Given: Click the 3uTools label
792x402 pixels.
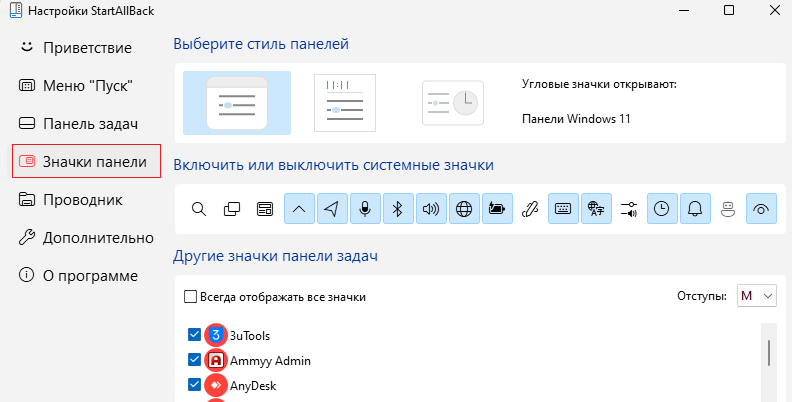Looking at the screenshot, I should pos(250,336).
